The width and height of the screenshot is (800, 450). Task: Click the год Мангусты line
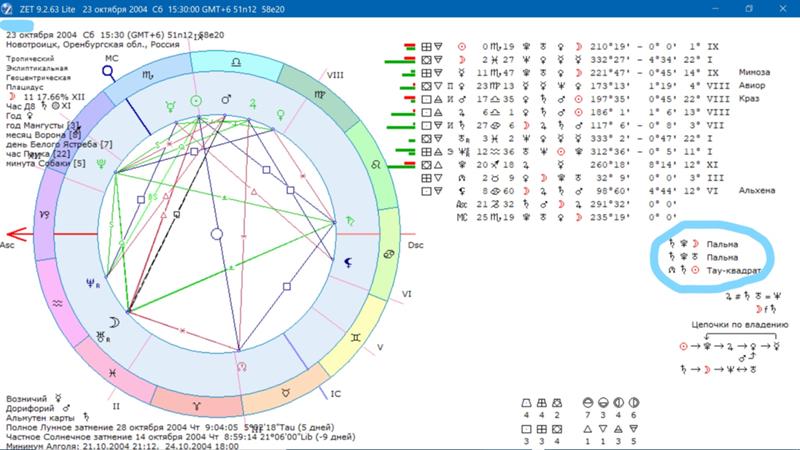pyautogui.click(x=43, y=126)
